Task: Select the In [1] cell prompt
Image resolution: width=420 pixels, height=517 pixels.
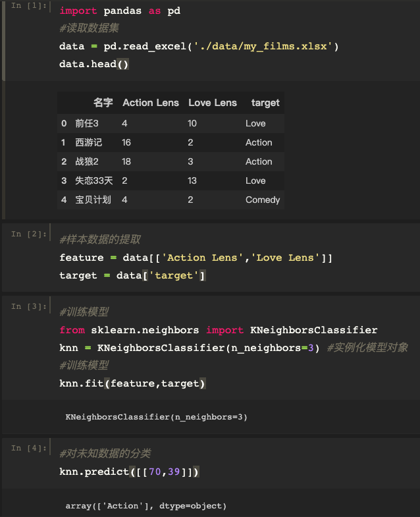Action: click(29, 6)
